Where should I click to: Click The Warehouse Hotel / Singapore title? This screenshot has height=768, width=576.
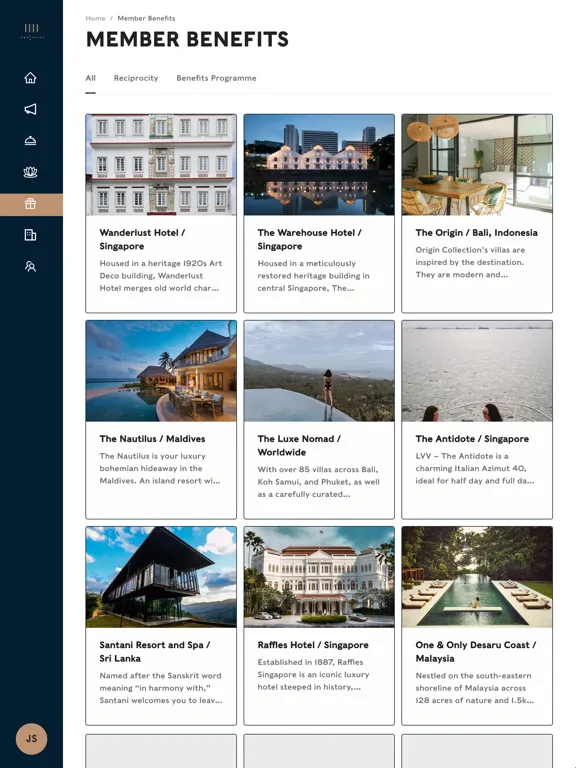310,240
